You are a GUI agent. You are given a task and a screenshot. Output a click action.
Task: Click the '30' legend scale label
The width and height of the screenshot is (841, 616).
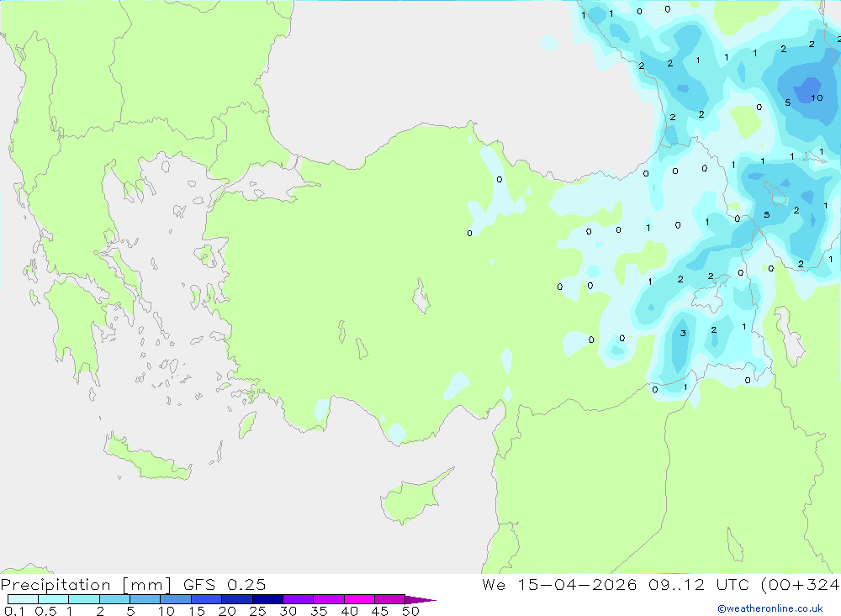pos(288,611)
